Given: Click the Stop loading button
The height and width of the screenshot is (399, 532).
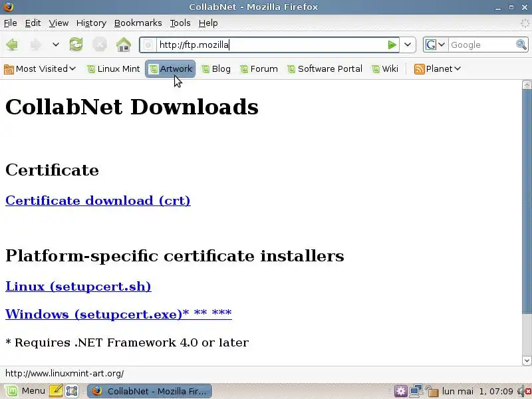Looking at the screenshot, I should pos(100,45).
